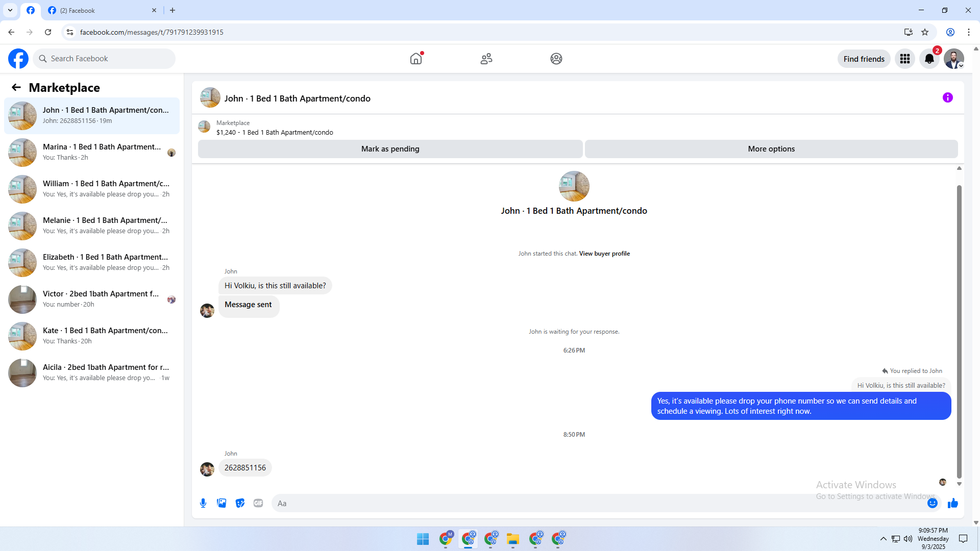The image size is (980, 551).
Task: Click the browser address bar URL
Action: click(152, 32)
